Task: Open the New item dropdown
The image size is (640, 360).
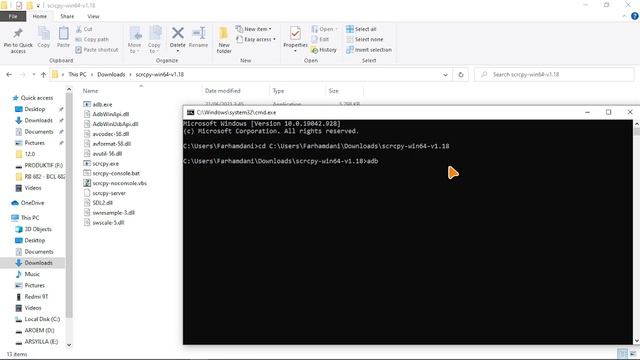Action: click(253, 29)
